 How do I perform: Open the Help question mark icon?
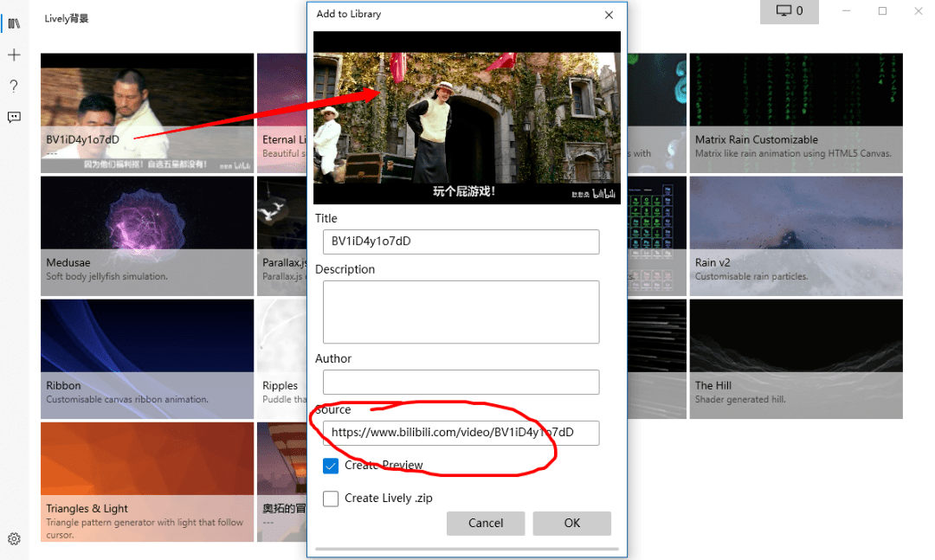point(14,86)
